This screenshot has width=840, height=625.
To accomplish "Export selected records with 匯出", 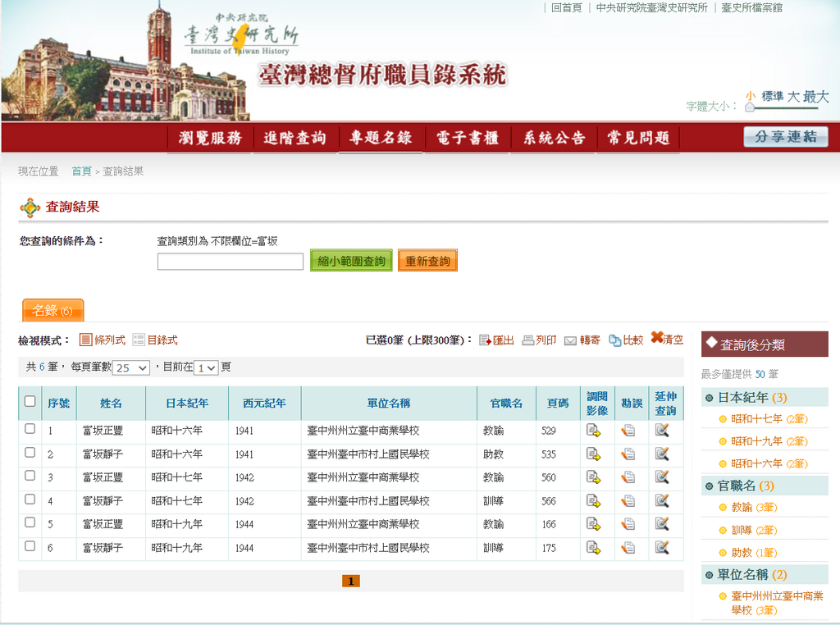I will coord(496,340).
